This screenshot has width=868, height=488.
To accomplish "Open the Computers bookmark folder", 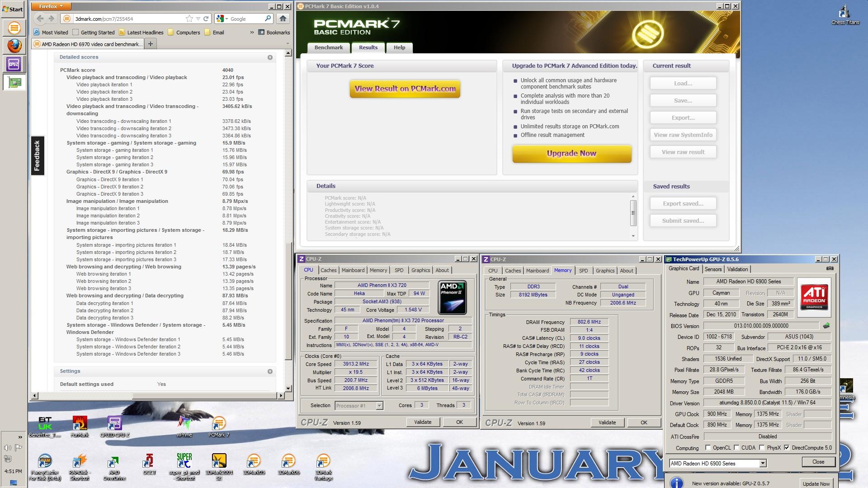I will point(184,32).
